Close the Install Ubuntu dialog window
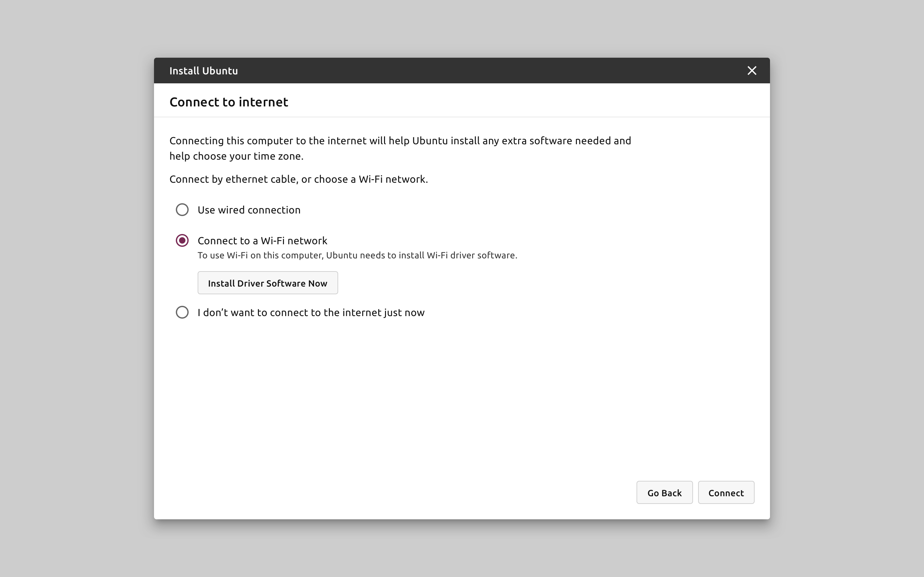 coord(751,71)
